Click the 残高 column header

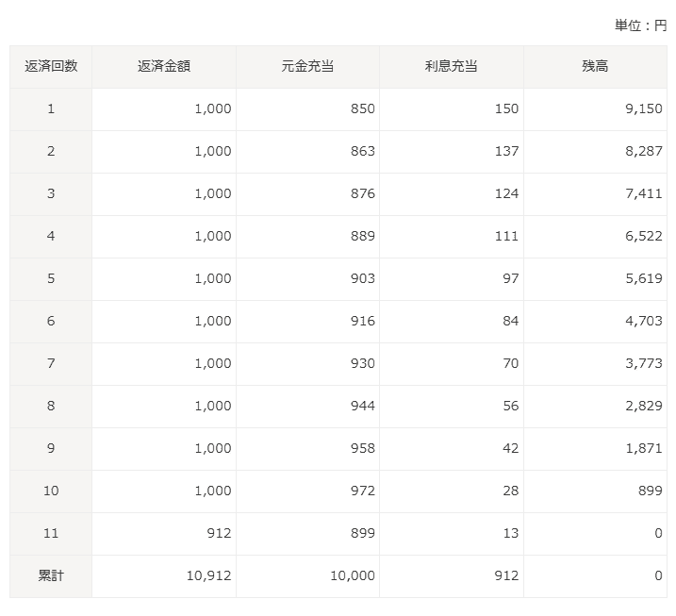[x=595, y=66]
